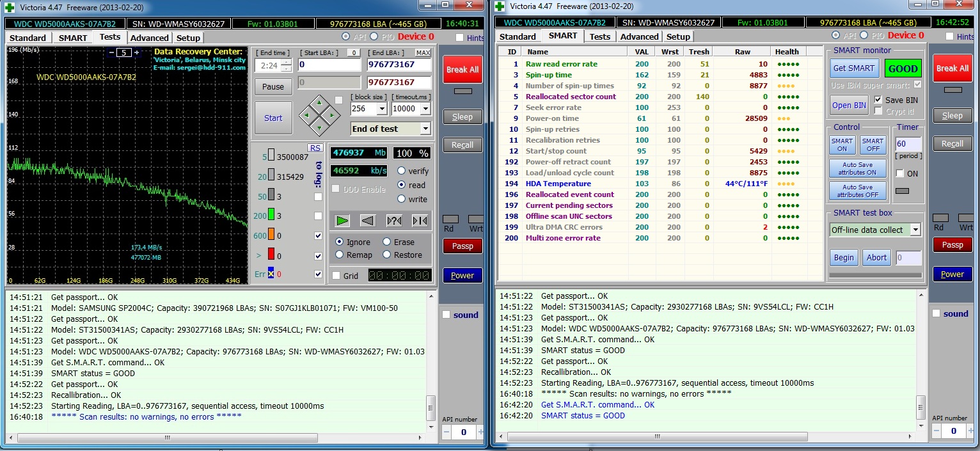Viewport: 980px width, 451px height.
Task: Click the Start button in the Tests window
Action: click(273, 118)
